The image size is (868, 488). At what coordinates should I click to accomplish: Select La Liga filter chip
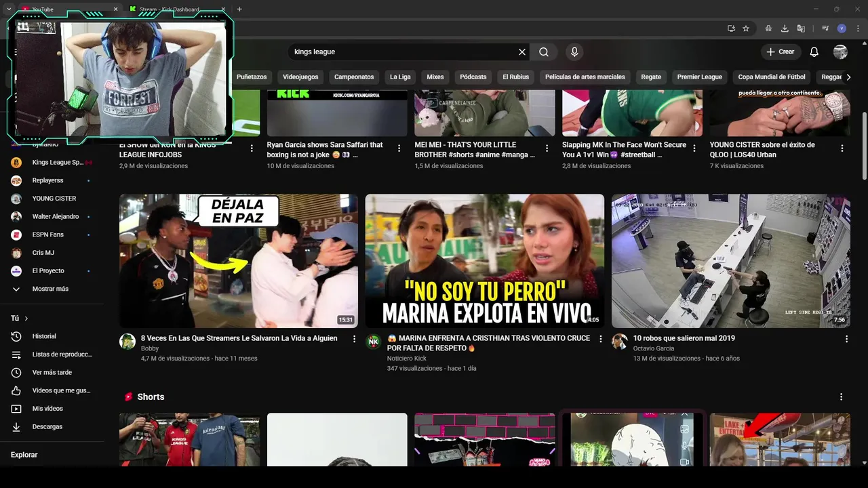coord(400,77)
